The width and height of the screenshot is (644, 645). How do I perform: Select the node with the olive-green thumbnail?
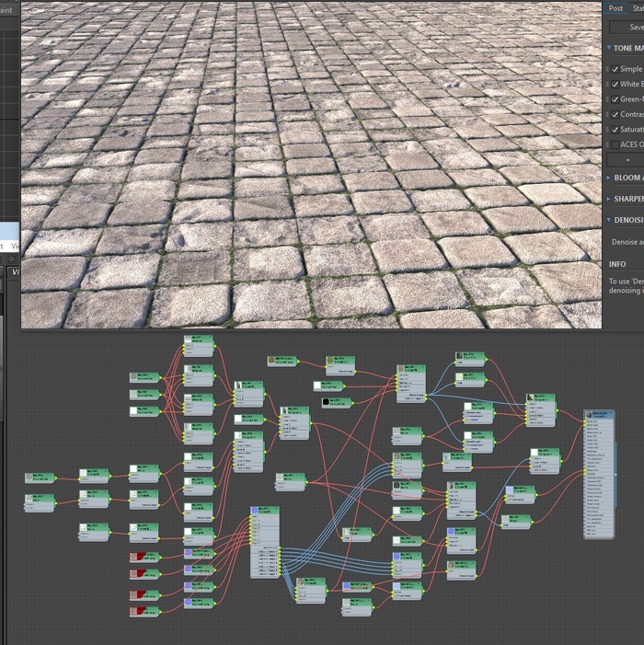click(340, 365)
